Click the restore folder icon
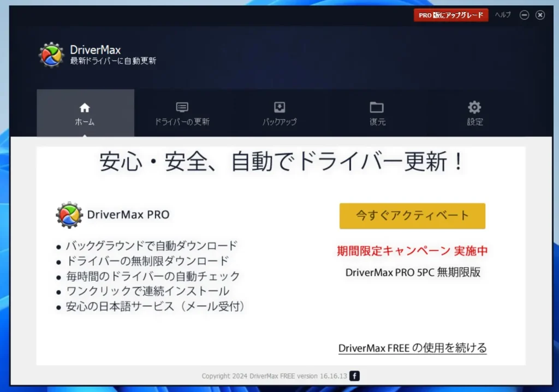Screen dimensions: 559x392 (x=377, y=107)
